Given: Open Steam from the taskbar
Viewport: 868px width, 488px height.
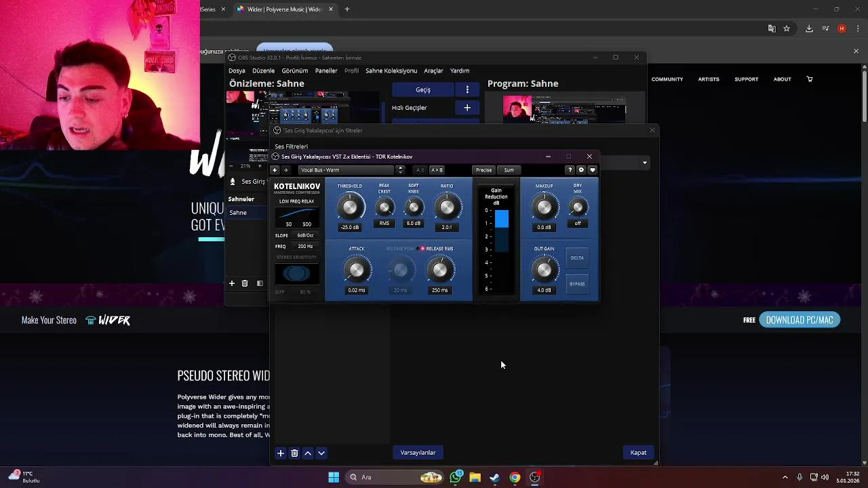Looking at the screenshot, I should click(x=495, y=477).
